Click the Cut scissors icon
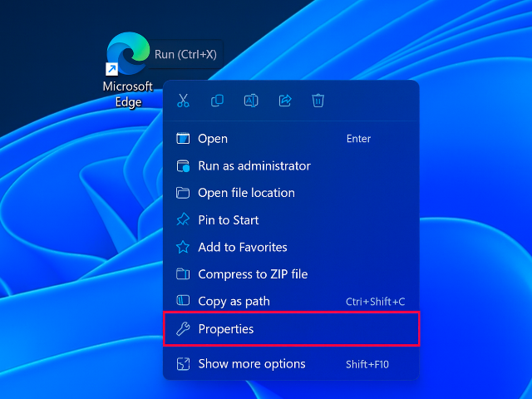The height and width of the screenshot is (399, 532). pyautogui.click(x=184, y=101)
